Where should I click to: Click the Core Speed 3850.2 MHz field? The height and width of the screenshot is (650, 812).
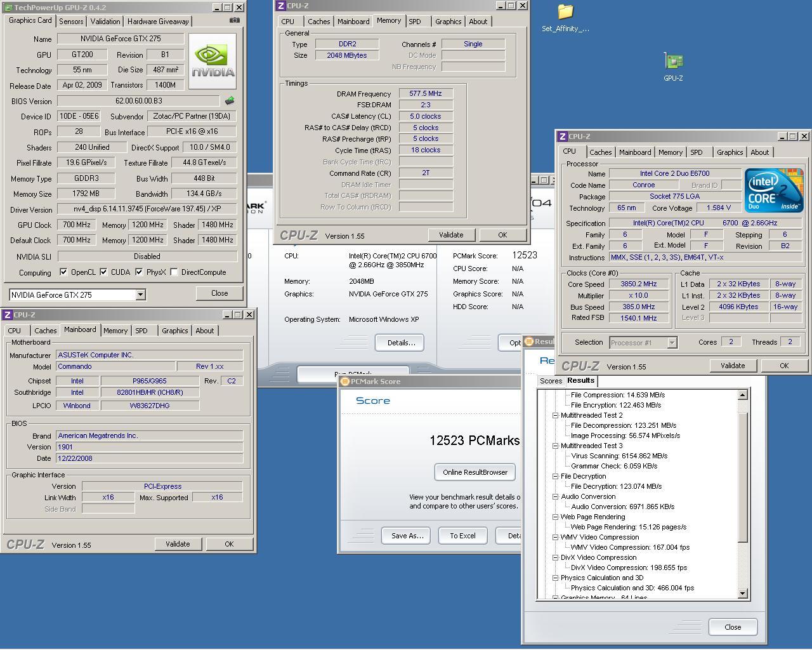[639, 284]
